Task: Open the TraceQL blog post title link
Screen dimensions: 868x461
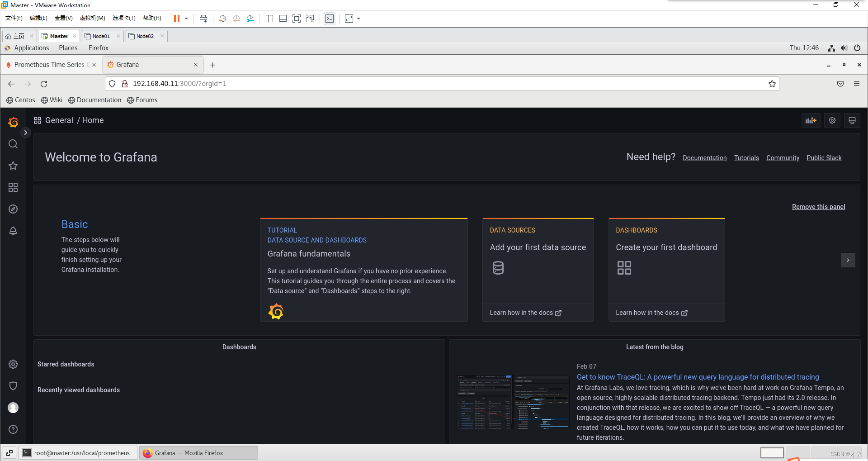Action: tap(698, 377)
